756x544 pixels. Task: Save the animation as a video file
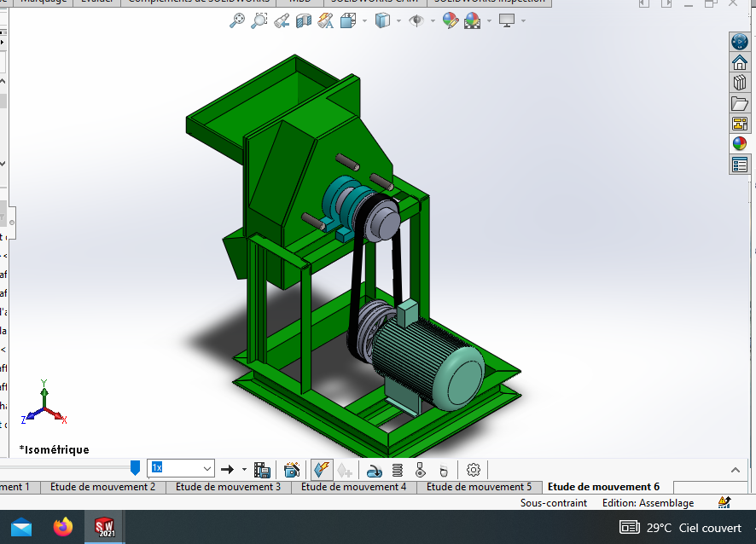[262, 469]
